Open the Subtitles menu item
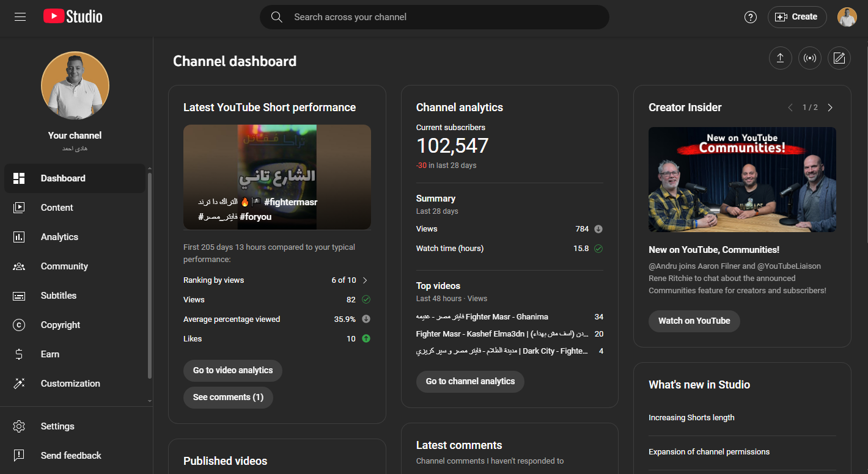 click(x=75, y=296)
